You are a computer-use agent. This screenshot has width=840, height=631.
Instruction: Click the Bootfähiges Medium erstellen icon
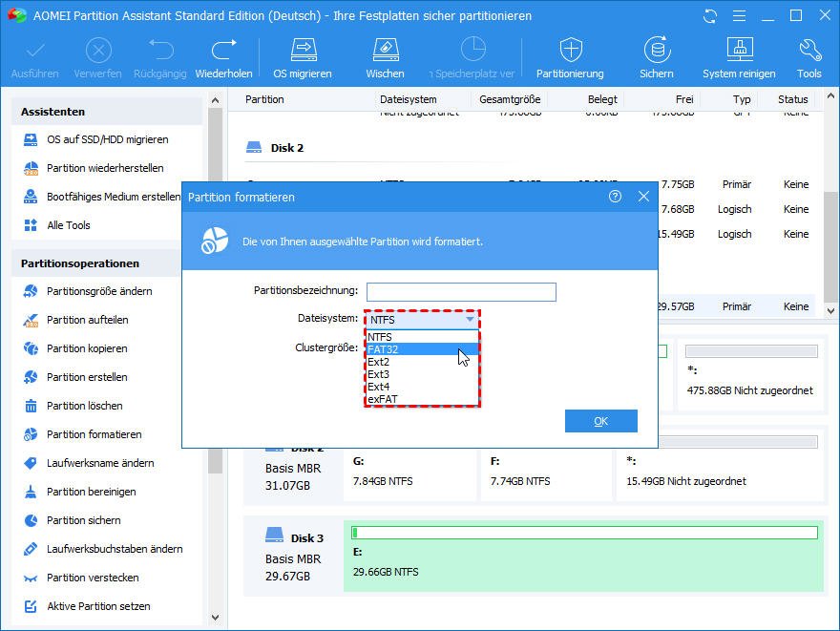pyautogui.click(x=31, y=197)
